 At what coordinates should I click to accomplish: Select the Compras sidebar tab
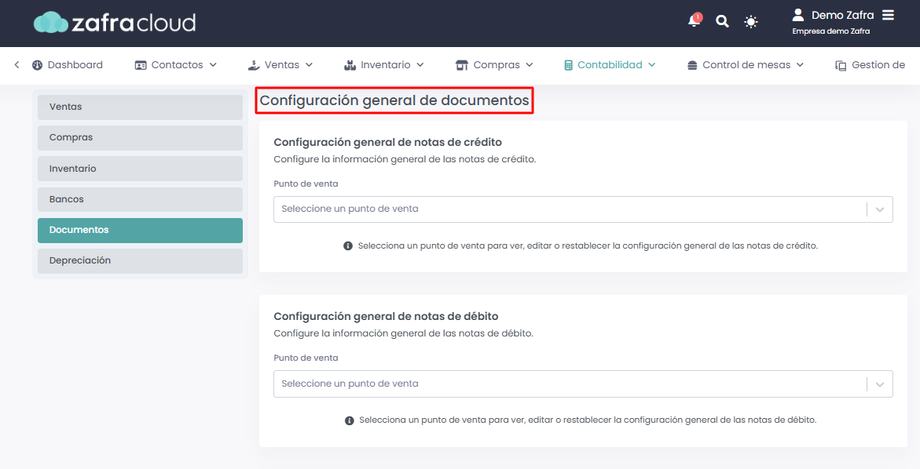(140, 138)
